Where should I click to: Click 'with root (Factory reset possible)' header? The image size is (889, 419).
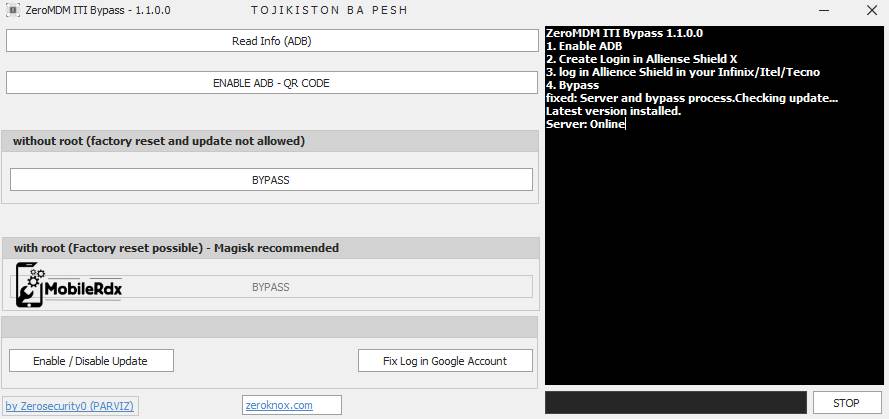click(270, 248)
